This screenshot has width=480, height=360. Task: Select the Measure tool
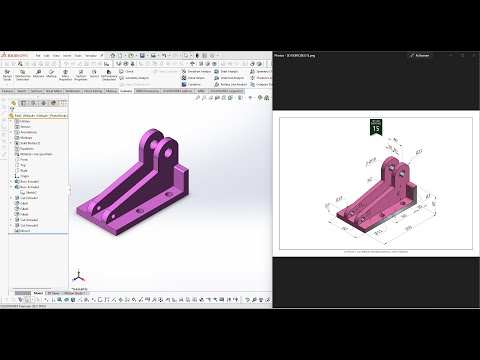[38, 74]
